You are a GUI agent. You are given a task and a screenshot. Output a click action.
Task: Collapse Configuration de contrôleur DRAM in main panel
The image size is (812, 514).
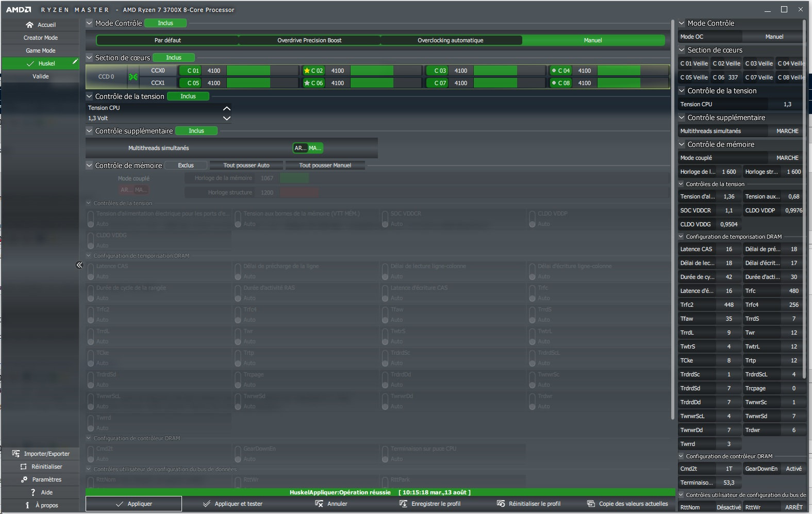point(89,438)
